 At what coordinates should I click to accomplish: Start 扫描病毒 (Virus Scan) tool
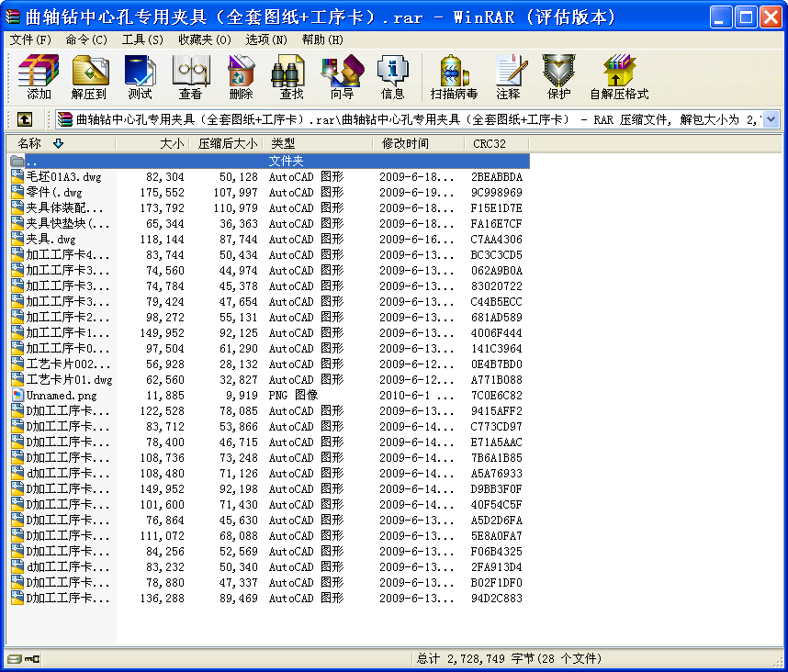(454, 76)
